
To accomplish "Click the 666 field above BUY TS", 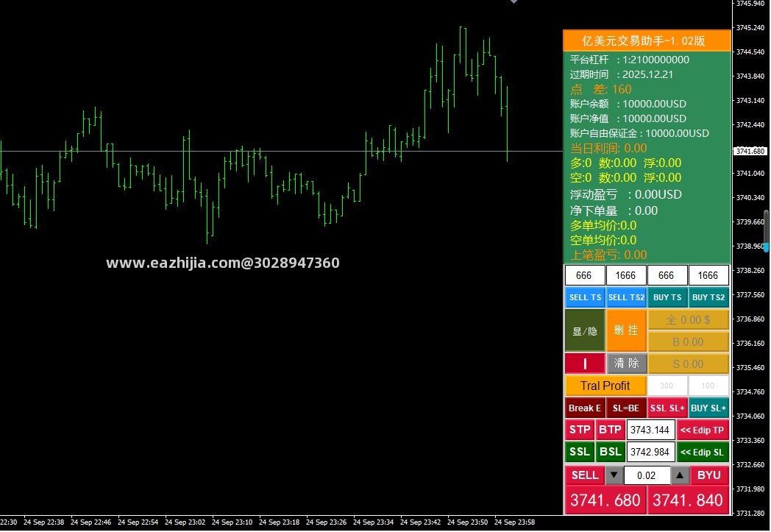I will (x=667, y=275).
